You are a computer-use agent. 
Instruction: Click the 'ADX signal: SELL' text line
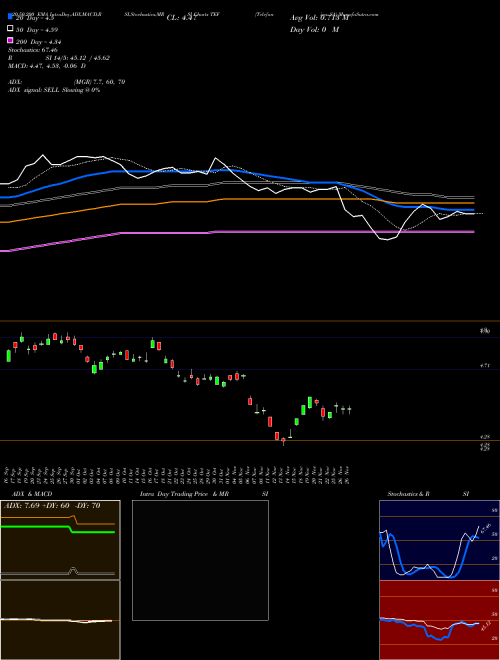pos(54,90)
